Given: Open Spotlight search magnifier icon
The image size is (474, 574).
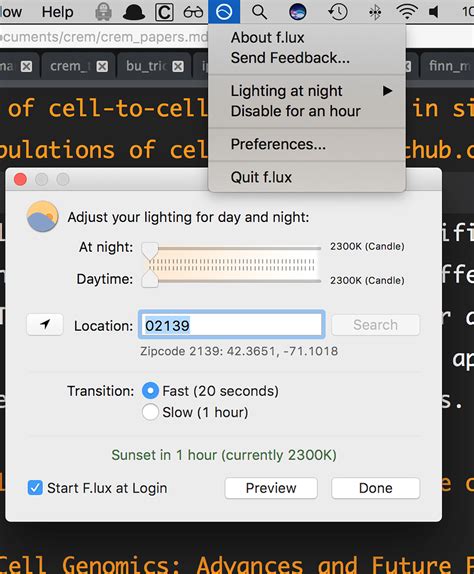Looking at the screenshot, I should (x=259, y=12).
